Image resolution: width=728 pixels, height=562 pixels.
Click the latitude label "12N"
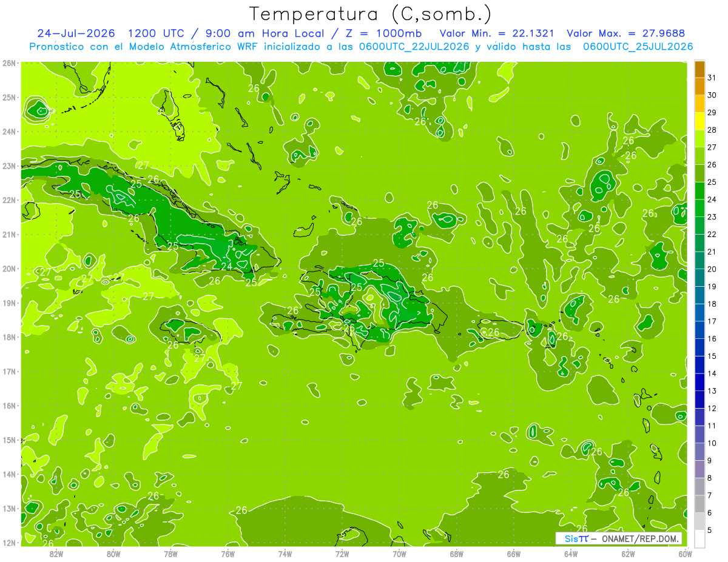coord(8,543)
